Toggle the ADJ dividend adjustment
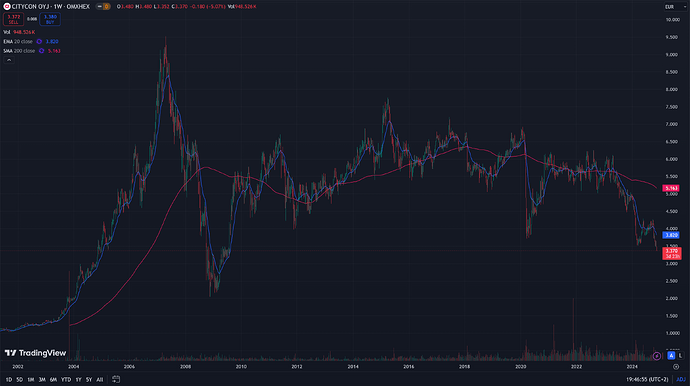The image size is (690, 386). [681, 379]
